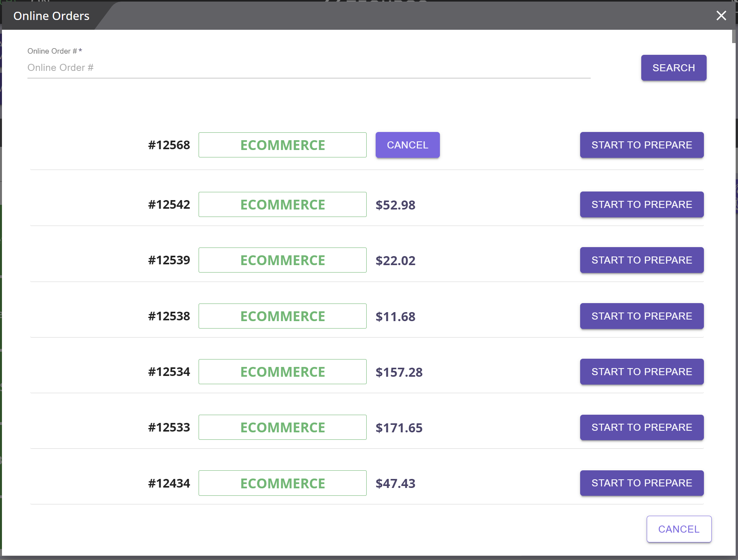Start preparing order #12539
This screenshot has width=738, height=560.
642,260
